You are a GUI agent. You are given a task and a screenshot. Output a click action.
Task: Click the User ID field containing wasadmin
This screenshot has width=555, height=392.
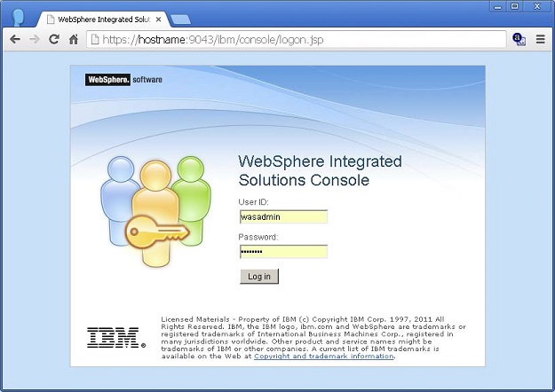coord(283,216)
